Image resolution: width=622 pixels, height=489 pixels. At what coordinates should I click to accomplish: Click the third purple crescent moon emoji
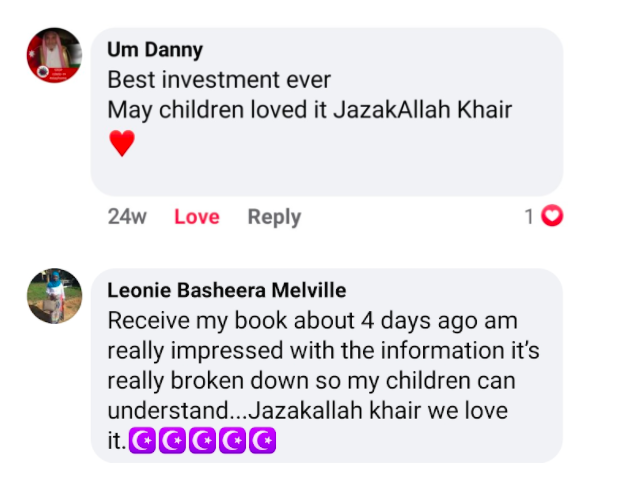203,439
